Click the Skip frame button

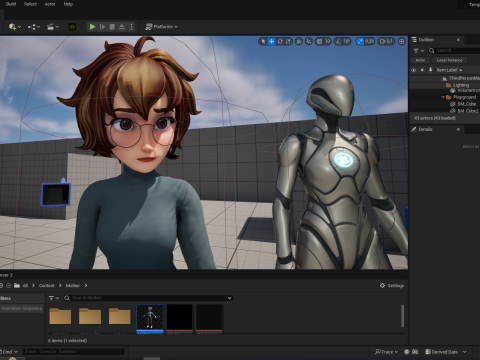tap(102, 27)
